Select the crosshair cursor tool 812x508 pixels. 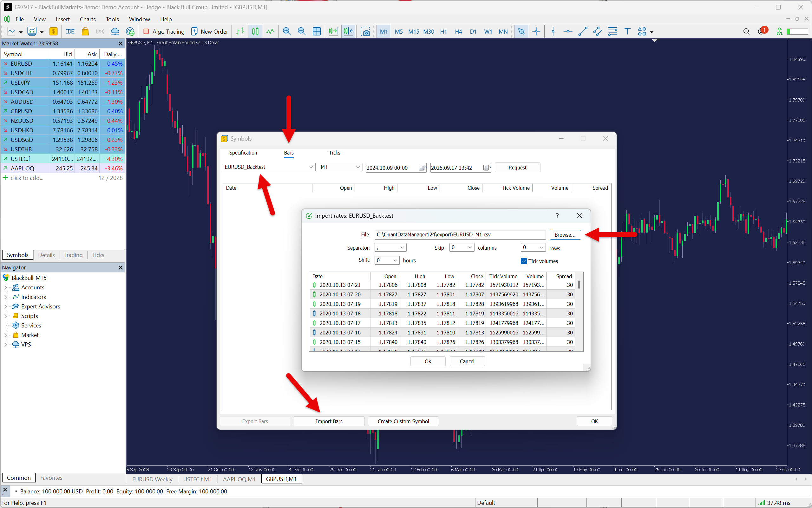point(536,32)
